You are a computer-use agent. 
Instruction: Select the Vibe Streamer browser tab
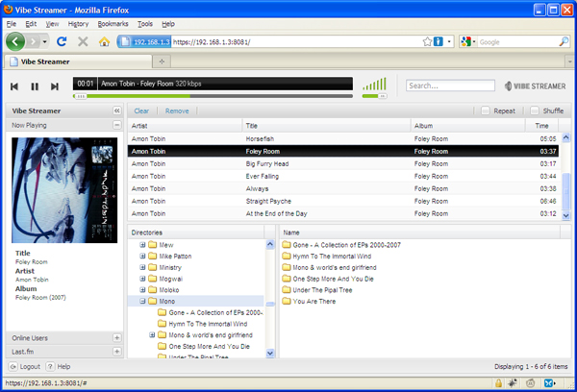click(x=78, y=61)
